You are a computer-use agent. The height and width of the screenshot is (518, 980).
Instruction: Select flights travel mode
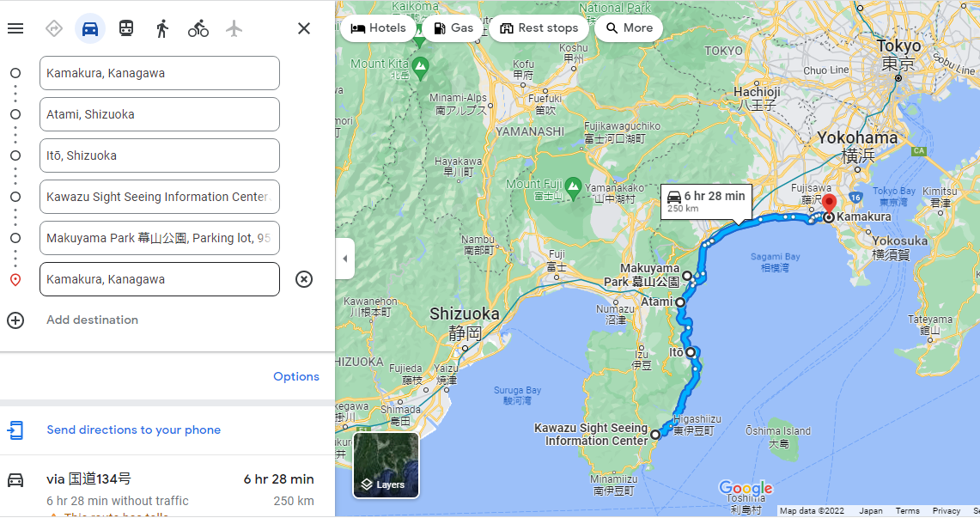point(234,28)
